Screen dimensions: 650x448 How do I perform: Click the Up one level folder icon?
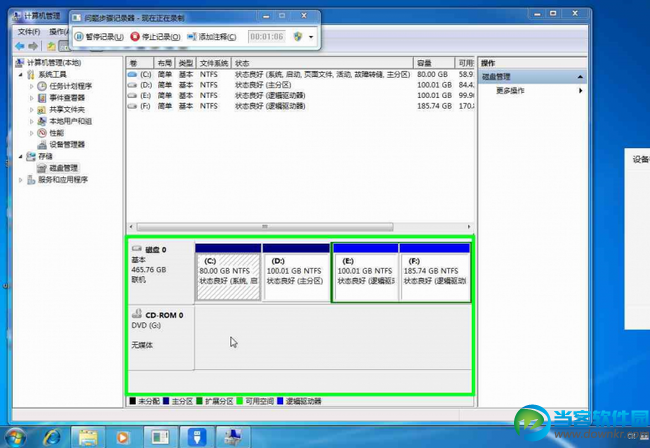pyautogui.click(x=51, y=46)
